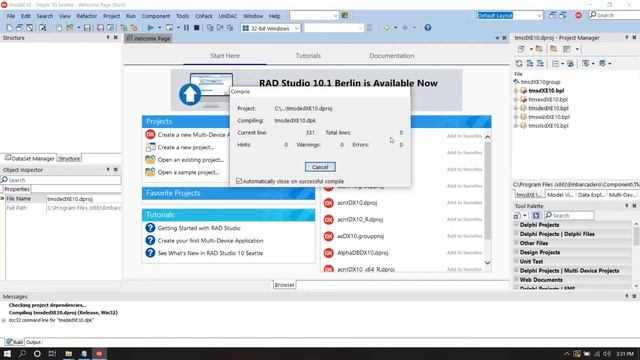Click Create a new project link

tap(186, 147)
